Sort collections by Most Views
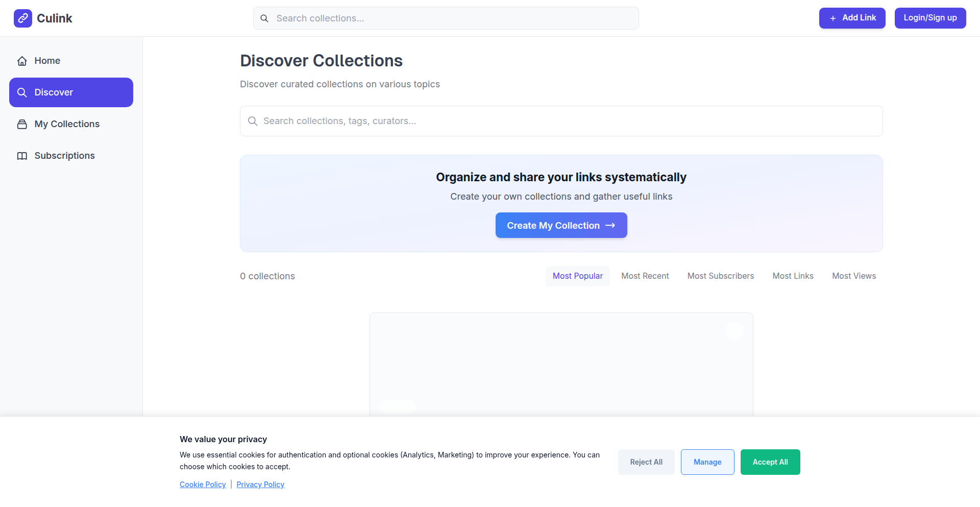980x507 pixels. point(853,276)
